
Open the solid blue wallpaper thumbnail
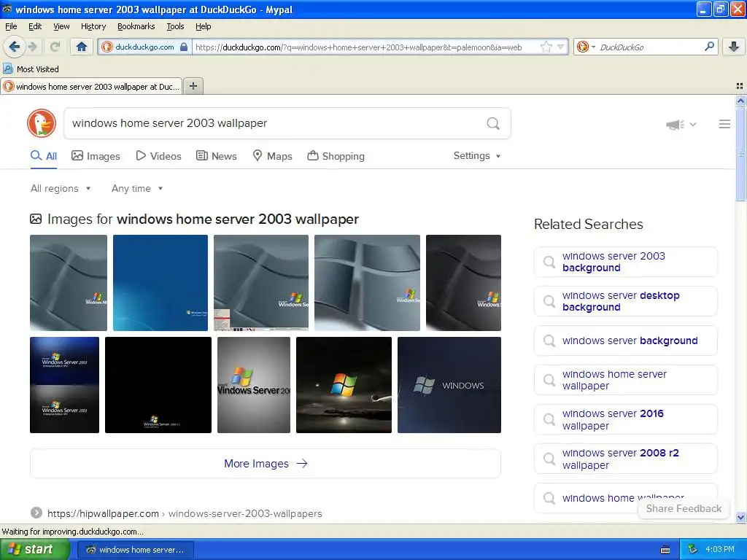160,283
